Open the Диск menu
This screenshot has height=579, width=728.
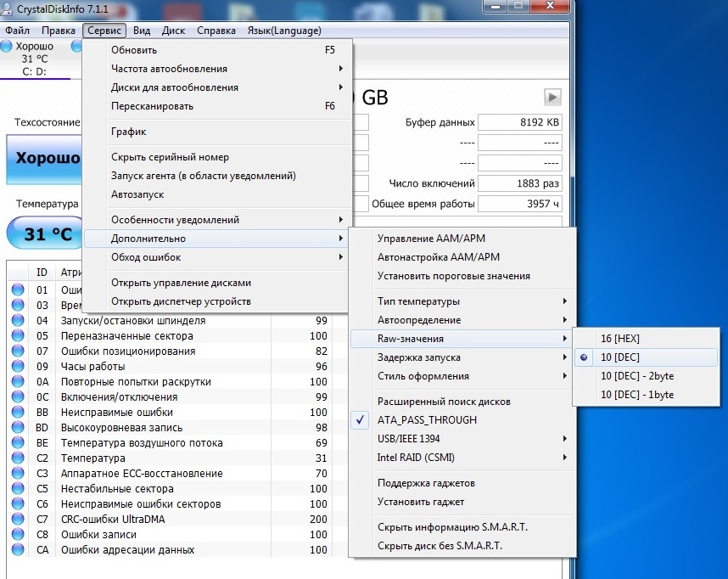point(173,31)
